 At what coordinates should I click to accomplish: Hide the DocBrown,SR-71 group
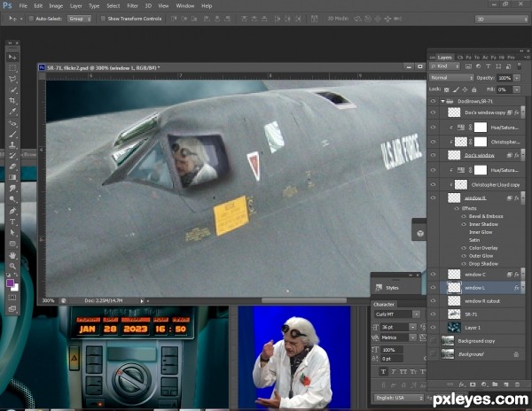[x=433, y=101]
